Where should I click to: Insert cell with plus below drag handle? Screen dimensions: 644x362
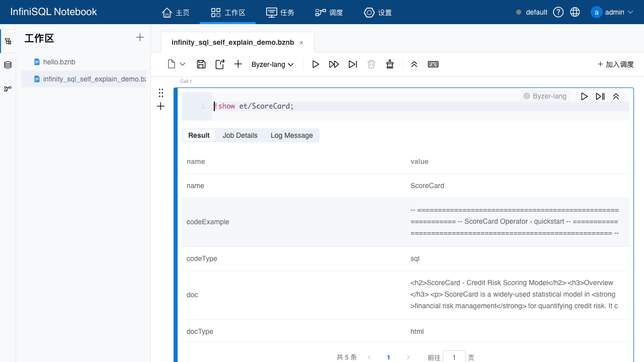tap(161, 106)
